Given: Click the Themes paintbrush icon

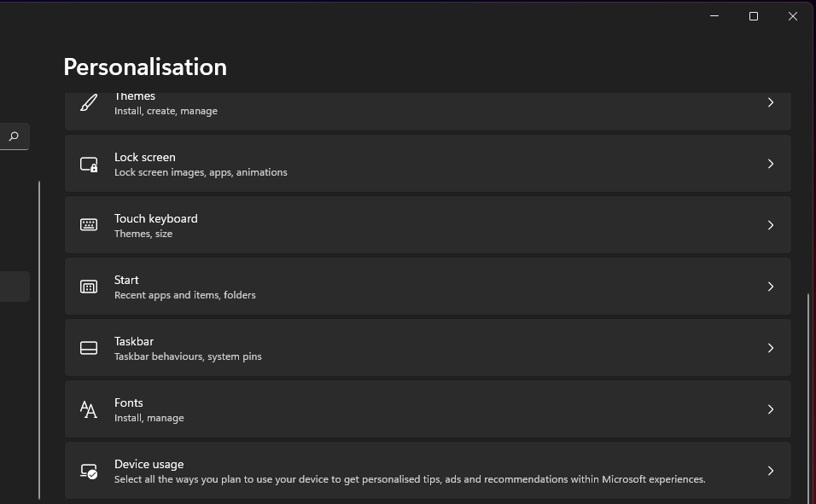Looking at the screenshot, I should [x=89, y=102].
